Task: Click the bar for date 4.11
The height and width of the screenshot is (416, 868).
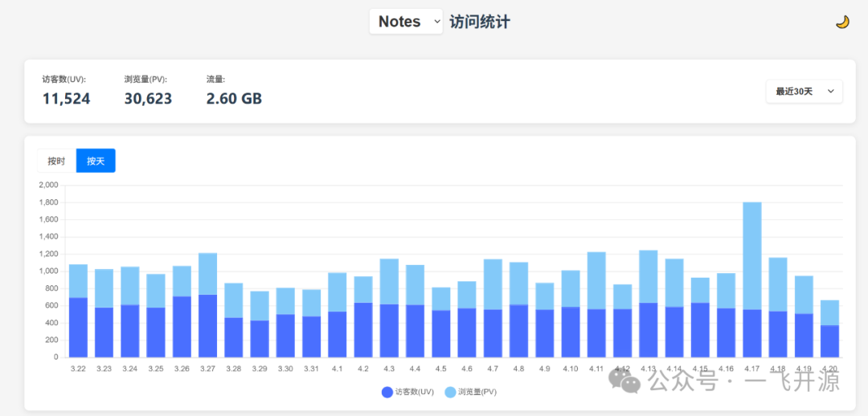Action: (596, 305)
